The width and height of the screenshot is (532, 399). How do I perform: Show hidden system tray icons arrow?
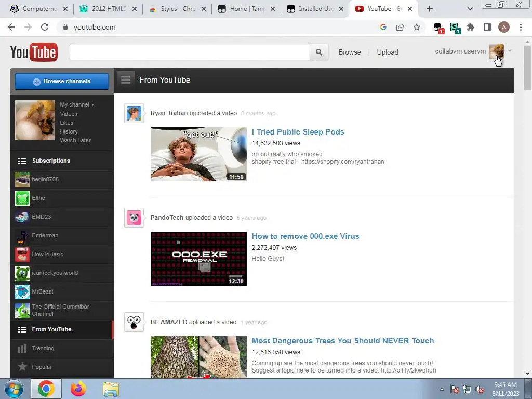click(x=442, y=389)
